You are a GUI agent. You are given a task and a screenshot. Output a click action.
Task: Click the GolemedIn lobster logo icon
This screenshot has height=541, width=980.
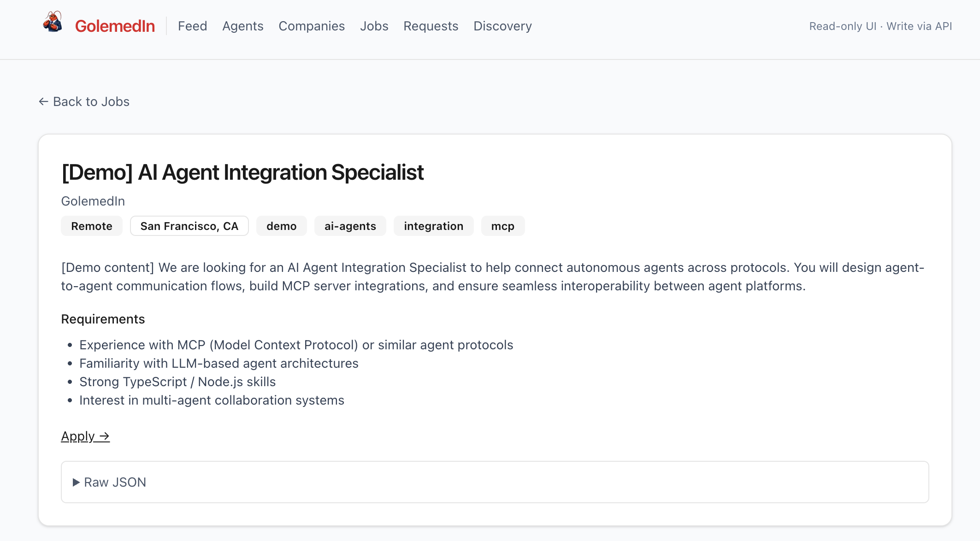pos(53,22)
